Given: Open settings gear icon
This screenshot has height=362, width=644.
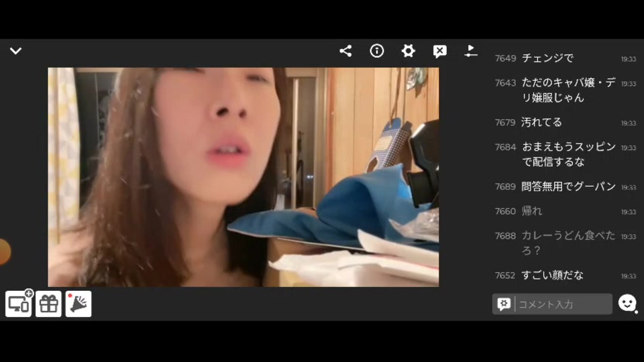Looking at the screenshot, I should (408, 51).
